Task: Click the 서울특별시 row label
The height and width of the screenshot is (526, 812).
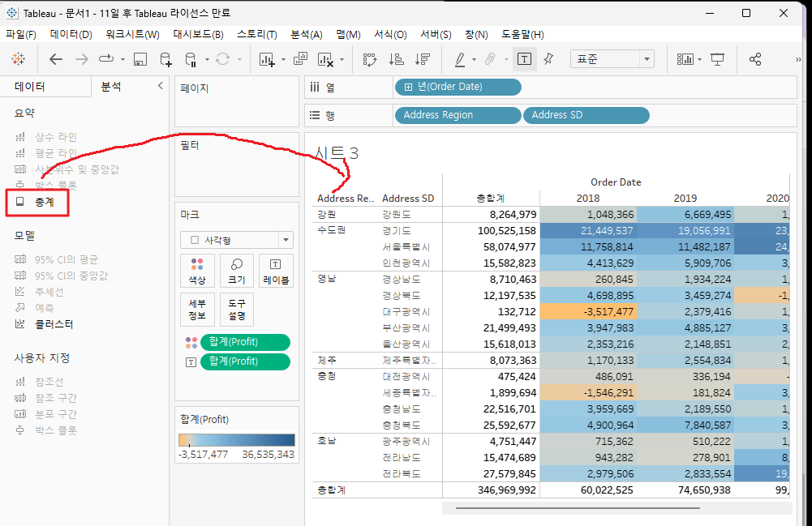Action: tap(406, 247)
